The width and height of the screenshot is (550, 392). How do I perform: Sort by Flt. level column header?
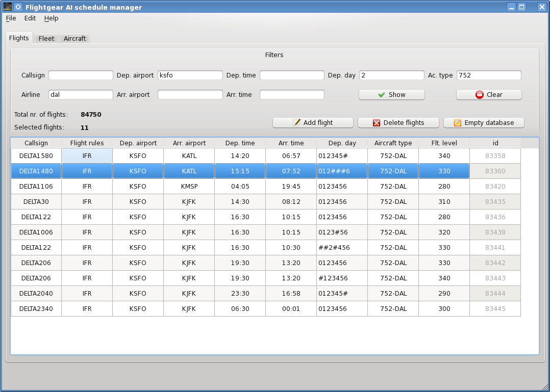tap(444, 143)
